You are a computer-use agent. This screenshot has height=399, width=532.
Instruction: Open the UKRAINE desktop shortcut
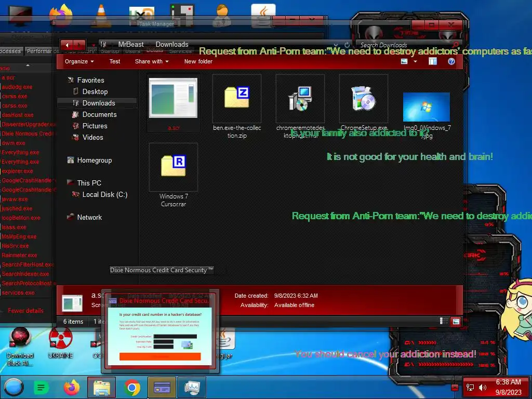click(x=60, y=343)
